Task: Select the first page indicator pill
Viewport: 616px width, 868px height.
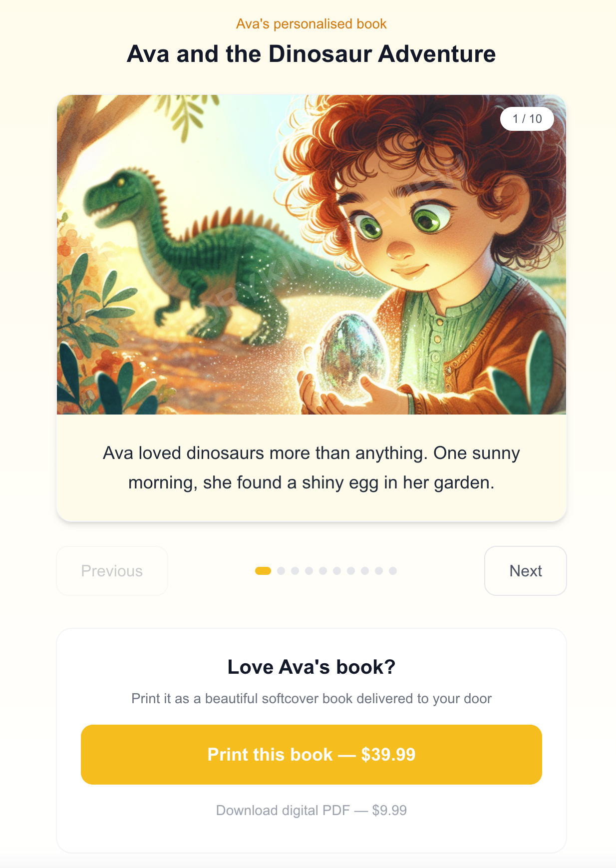Action: click(263, 571)
